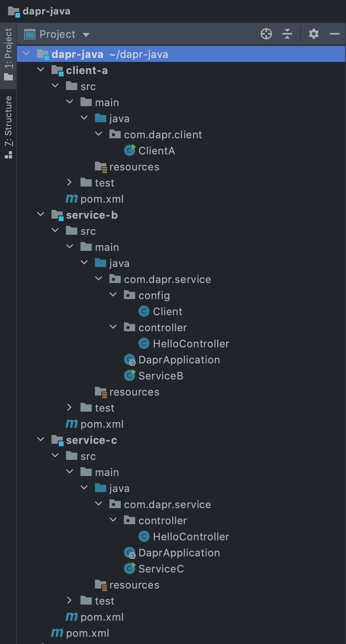Collapse controller package chevron in service-b
This screenshot has width=346, height=644.
113,327
